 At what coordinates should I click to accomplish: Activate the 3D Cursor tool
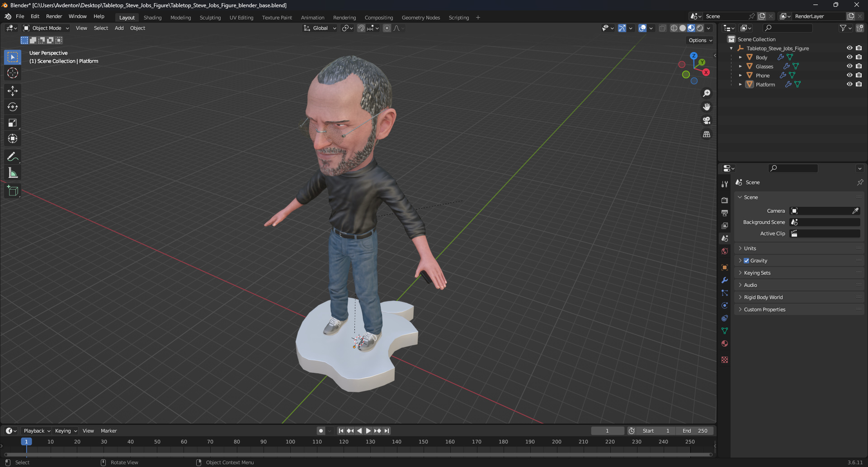(13, 73)
